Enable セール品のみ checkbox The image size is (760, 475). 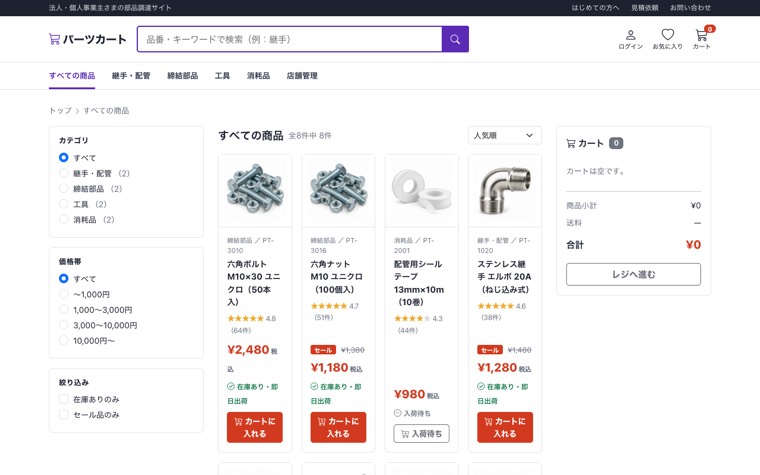(x=63, y=414)
